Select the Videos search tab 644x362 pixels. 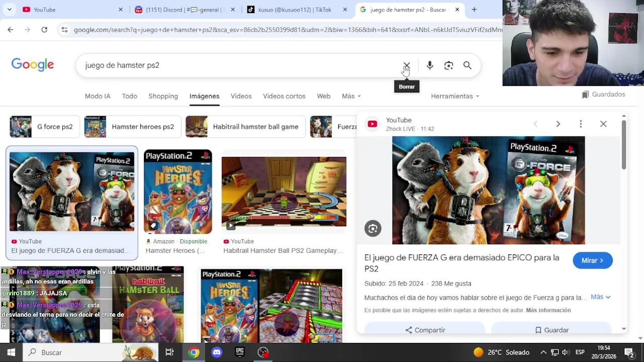[241, 96]
